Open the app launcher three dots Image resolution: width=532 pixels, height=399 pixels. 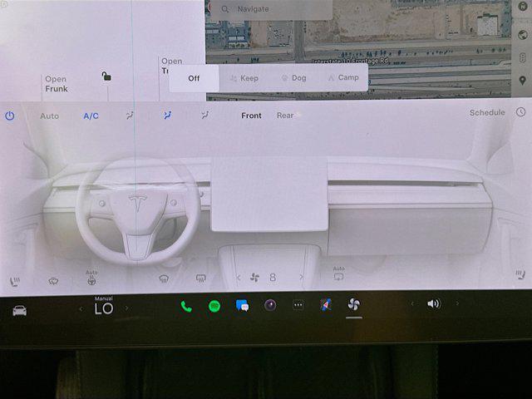tap(298, 305)
